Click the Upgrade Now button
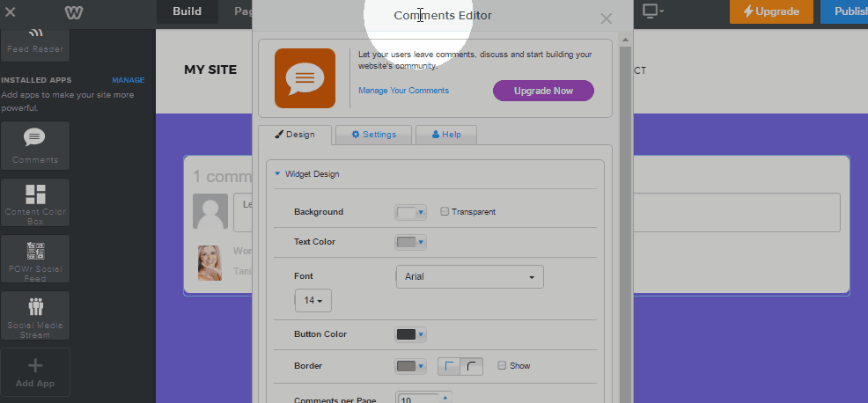This screenshot has width=868, height=403. tap(544, 91)
